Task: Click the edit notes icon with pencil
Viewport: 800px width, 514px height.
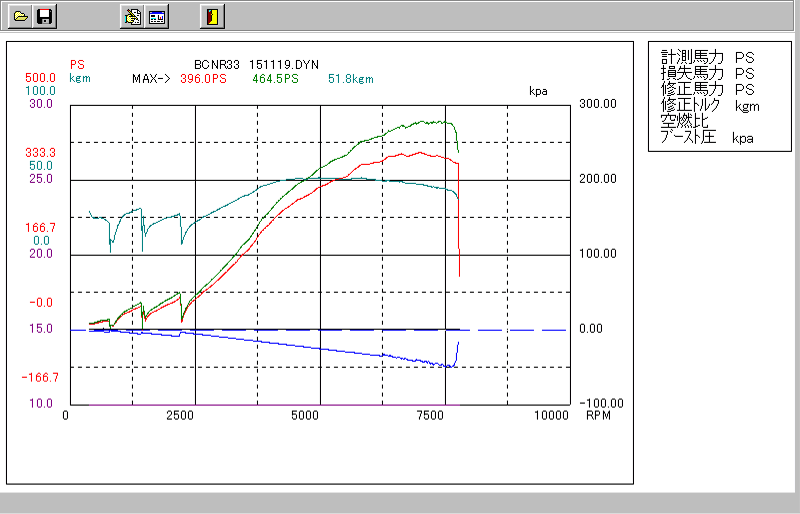Action: coord(132,16)
